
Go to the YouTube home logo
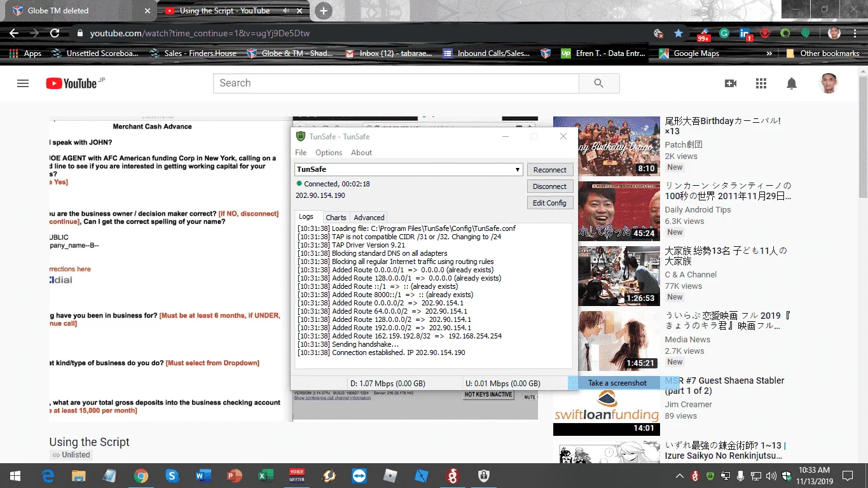pos(71,83)
